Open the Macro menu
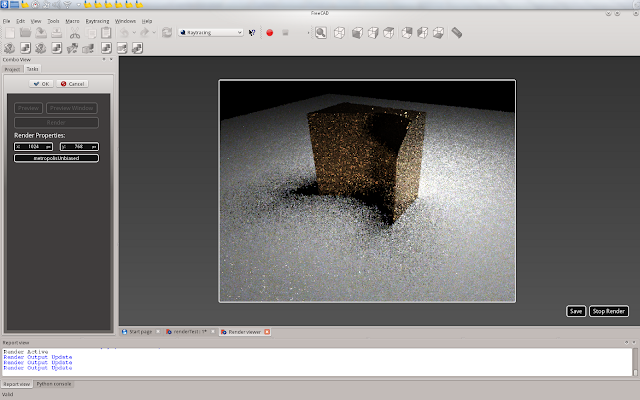 click(x=73, y=20)
